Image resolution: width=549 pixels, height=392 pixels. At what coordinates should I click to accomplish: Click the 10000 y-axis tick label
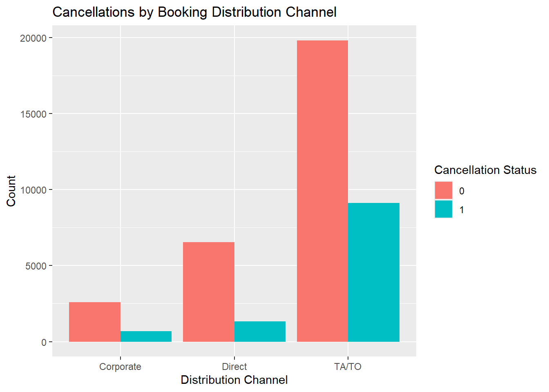click(33, 190)
